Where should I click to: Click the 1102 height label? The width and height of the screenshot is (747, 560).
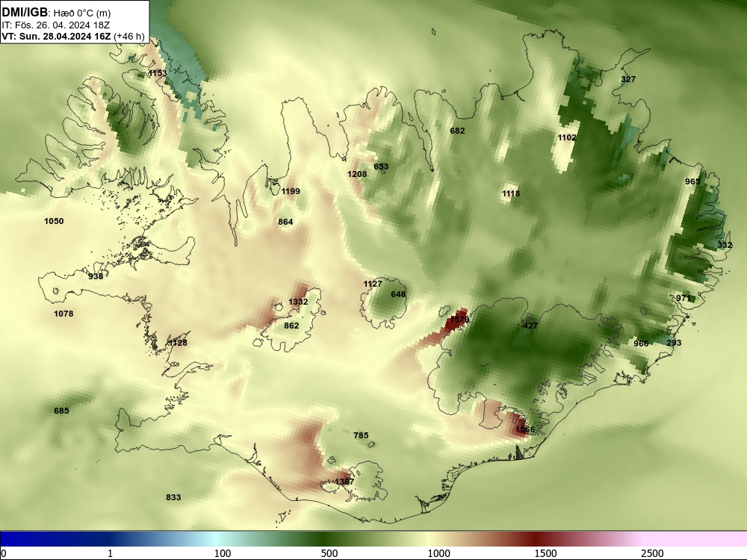tap(567, 137)
